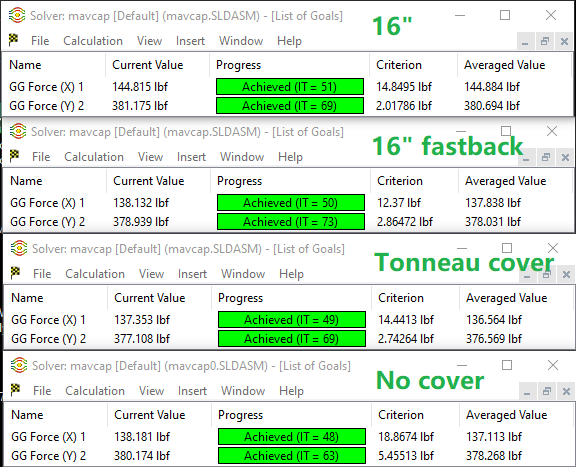576x467 pixels.
Task: Click averaged value 376.569 lbf
Action: (x=494, y=339)
